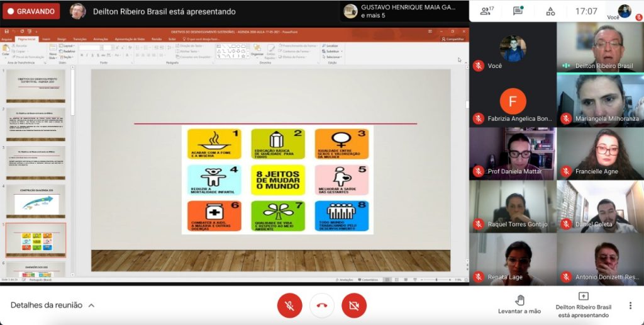Expand Detalhes da reunião panel
644x325 pixels.
pyautogui.click(x=53, y=305)
